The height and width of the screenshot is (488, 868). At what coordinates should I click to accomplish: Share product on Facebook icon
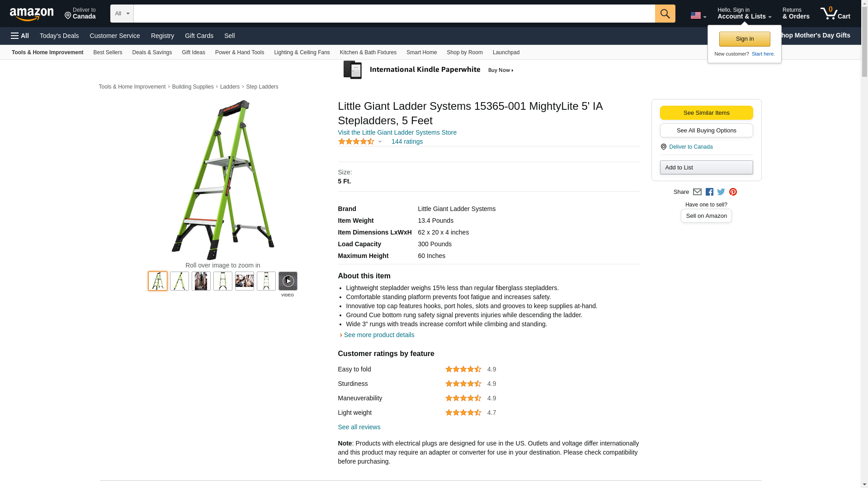pyautogui.click(x=709, y=192)
